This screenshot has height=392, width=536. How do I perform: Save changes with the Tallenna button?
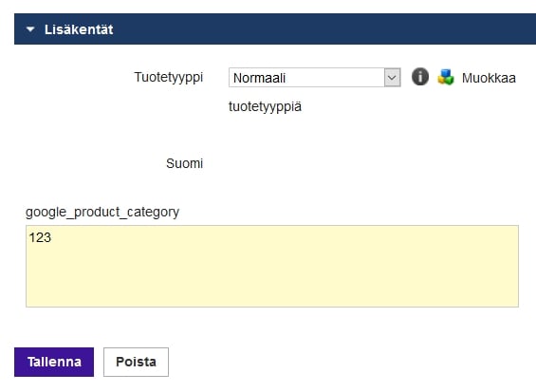tap(54, 362)
